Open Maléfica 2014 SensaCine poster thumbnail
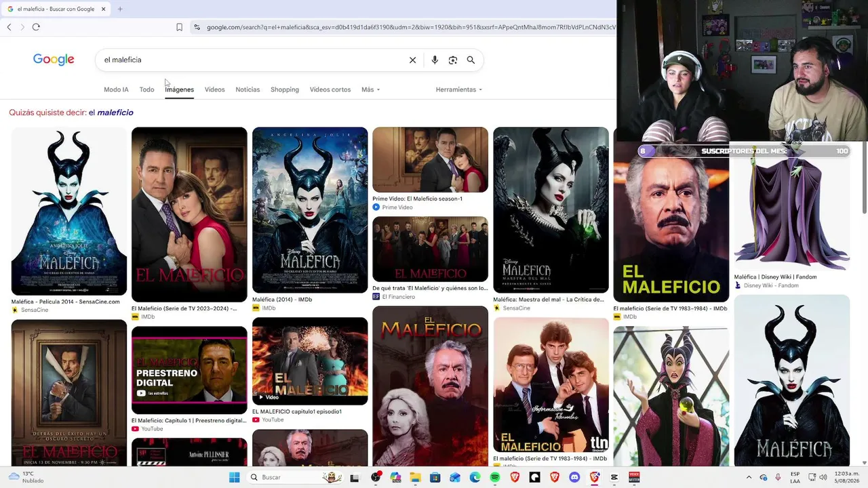The image size is (868, 488). click(x=69, y=211)
